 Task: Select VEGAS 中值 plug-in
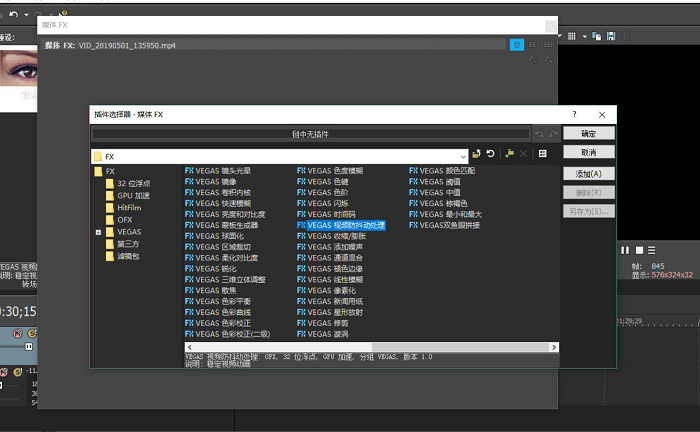pos(435,192)
